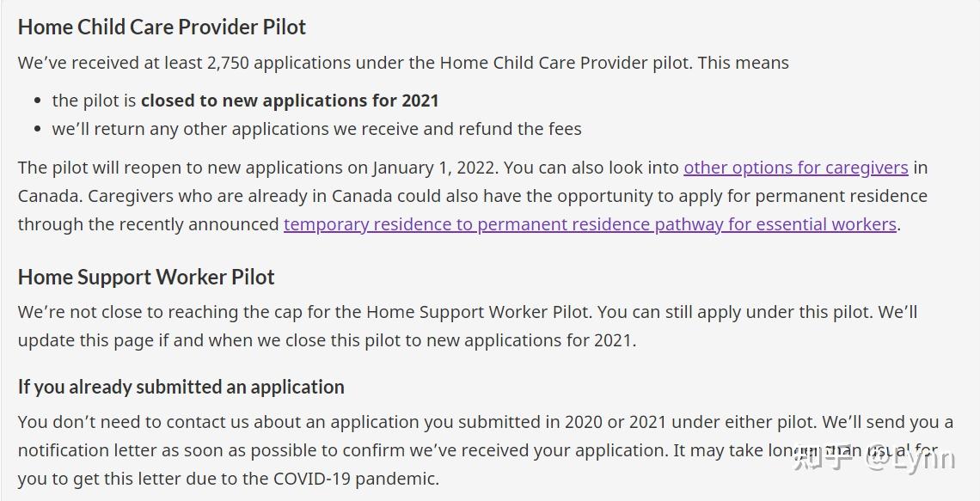980x501 pixels.
Task: Click the If you already submitted an application heading
Action: 181,387
